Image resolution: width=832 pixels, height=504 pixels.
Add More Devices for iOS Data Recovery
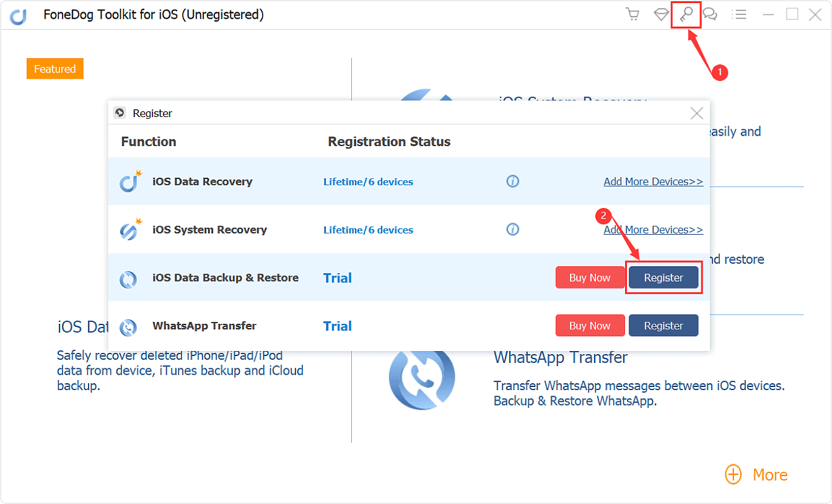click(x=654, y=181)
